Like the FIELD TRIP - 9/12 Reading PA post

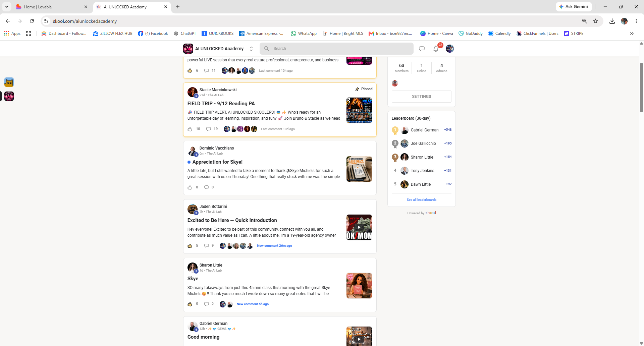(190, 129)
